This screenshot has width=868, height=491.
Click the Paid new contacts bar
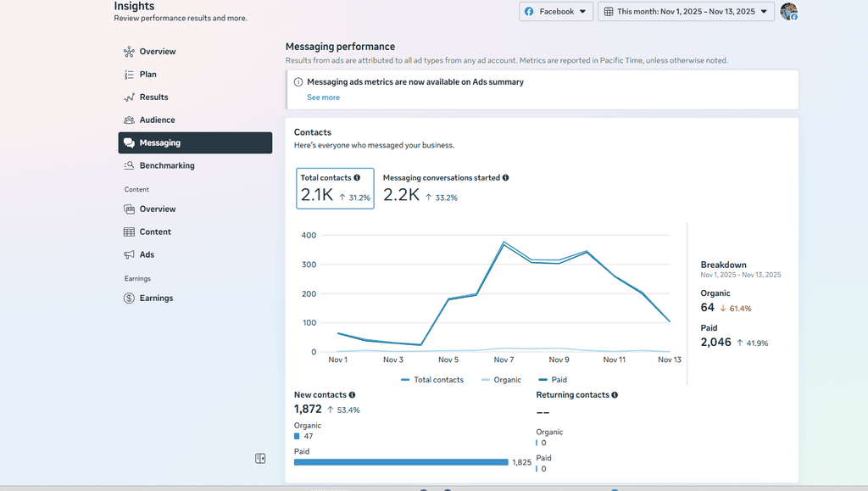coord(401,462)
